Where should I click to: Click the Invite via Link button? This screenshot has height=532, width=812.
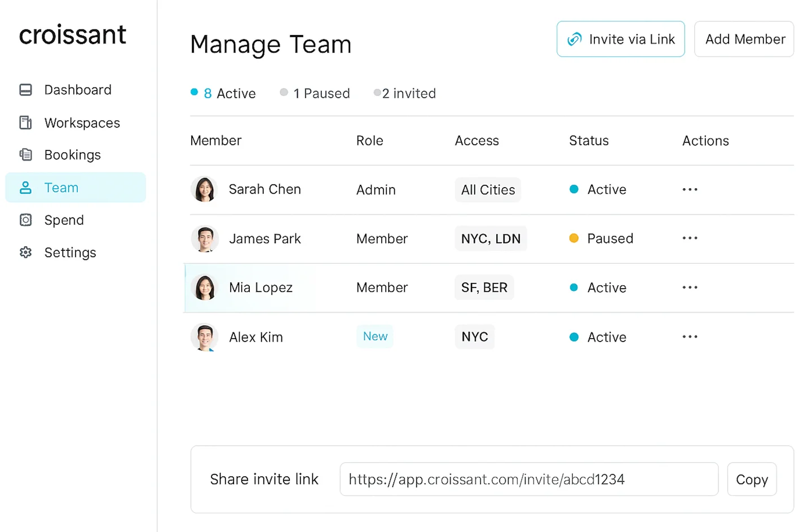[x=620, y=39]
